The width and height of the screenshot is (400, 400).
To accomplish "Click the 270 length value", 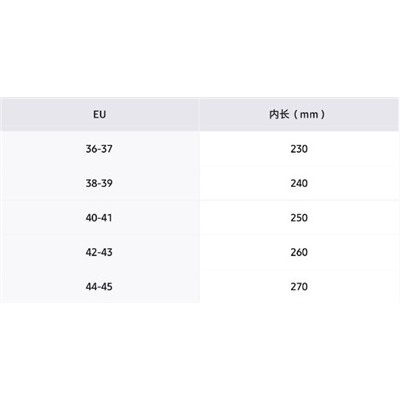I will pos(299,286).
